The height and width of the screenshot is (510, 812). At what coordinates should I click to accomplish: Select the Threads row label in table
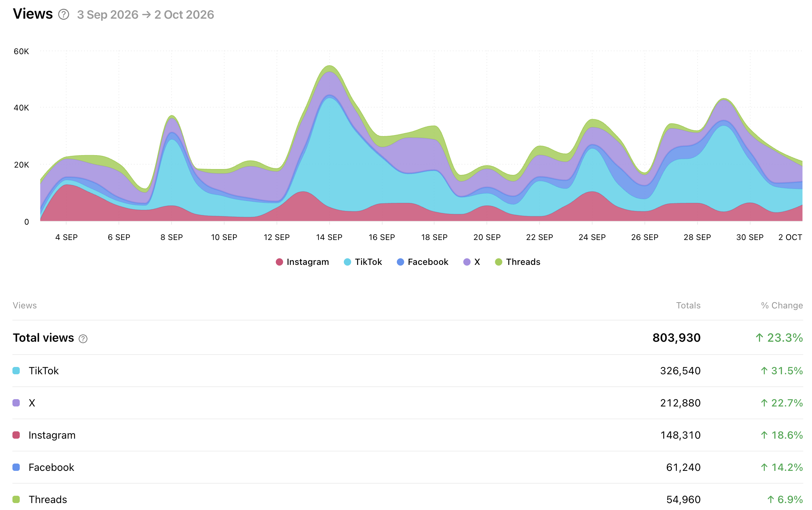[x=48, y=499]
